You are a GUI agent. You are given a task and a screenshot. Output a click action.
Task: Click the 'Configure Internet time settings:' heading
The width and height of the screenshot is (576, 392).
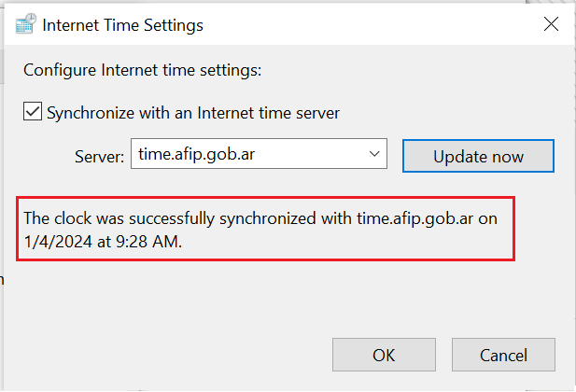[x=143, y=70]
